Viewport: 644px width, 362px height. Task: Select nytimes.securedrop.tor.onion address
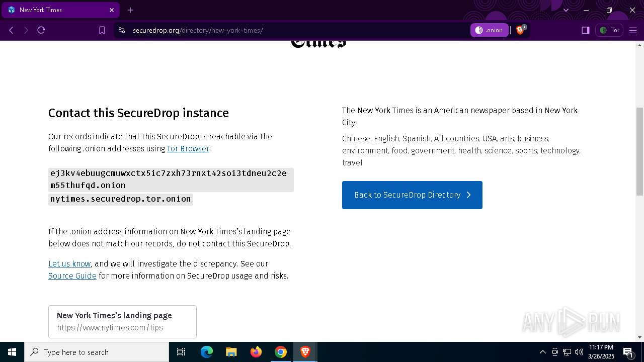point(121,199)
